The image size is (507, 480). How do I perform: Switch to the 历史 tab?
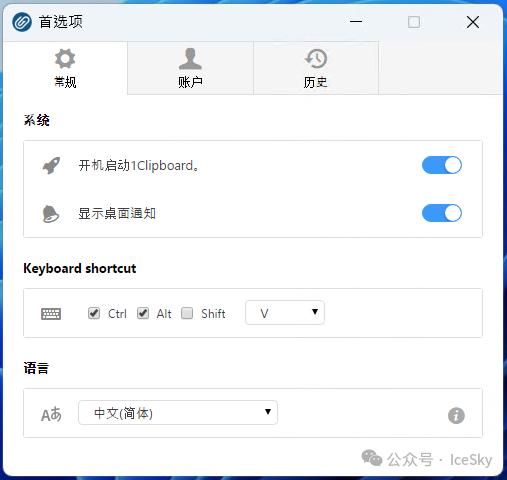(x=316, y=68)
